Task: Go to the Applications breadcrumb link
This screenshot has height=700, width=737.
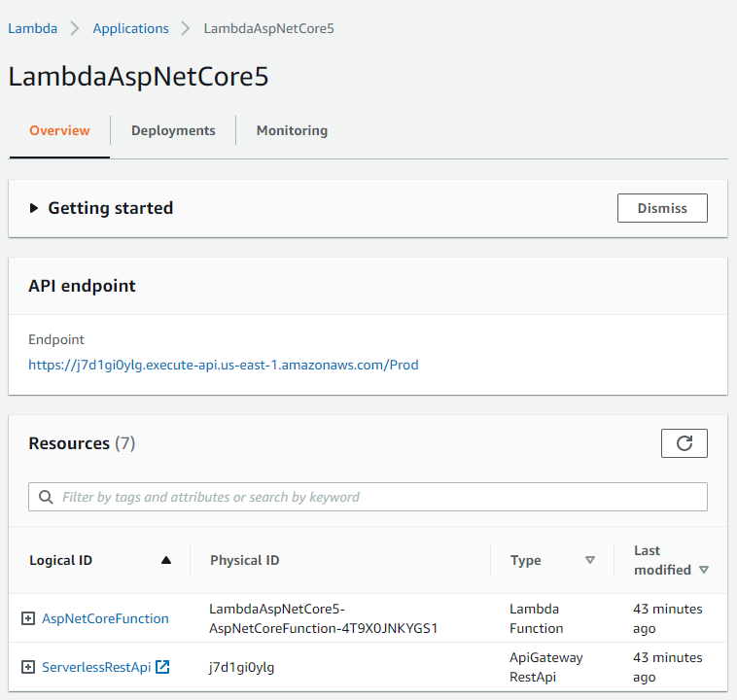Action: [x=130, y=28]
